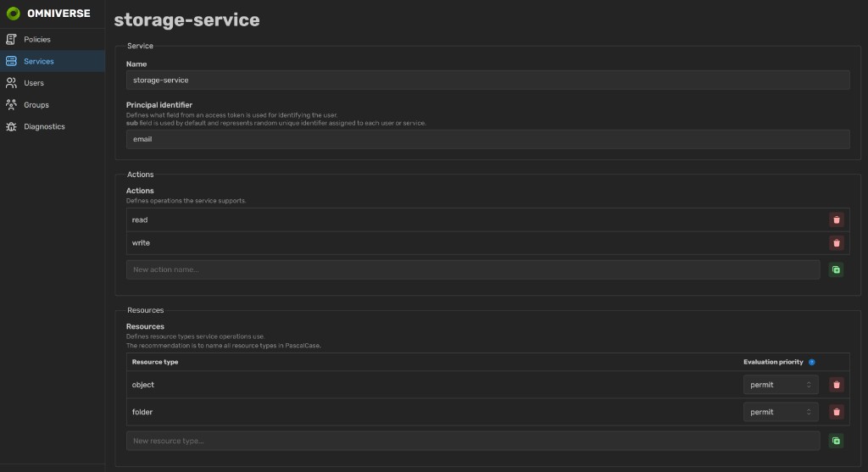Image resolution: width=868 pixels, height=472 pixels.
Task: Delete the object resource type
Action: pyautogui.click(x=836, y=385)
